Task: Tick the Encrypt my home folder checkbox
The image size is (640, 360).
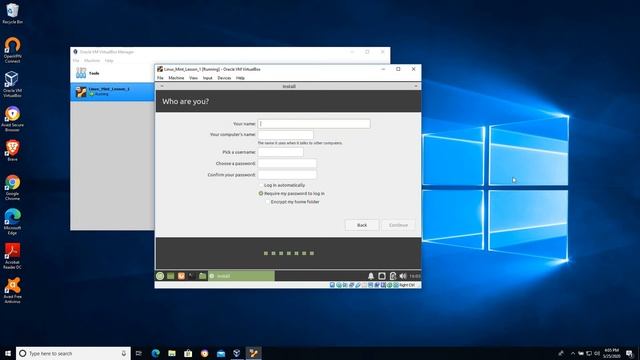Action: pos(268,202)
